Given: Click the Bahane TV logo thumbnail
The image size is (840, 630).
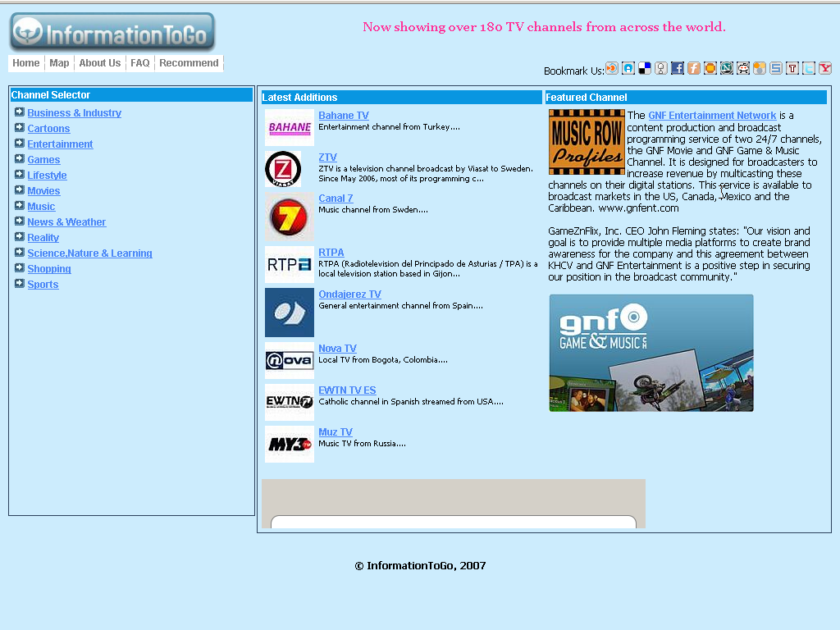Looking at the screenshot, I should 290,127.
